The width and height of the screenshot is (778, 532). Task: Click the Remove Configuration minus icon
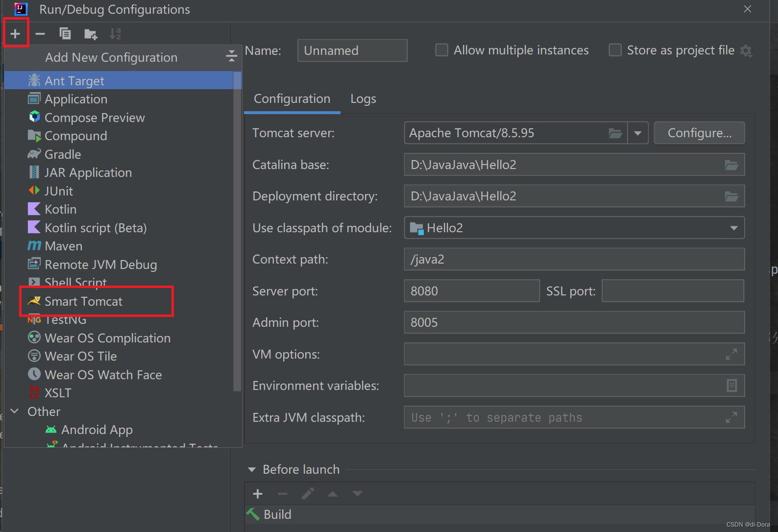pos(40,34)
